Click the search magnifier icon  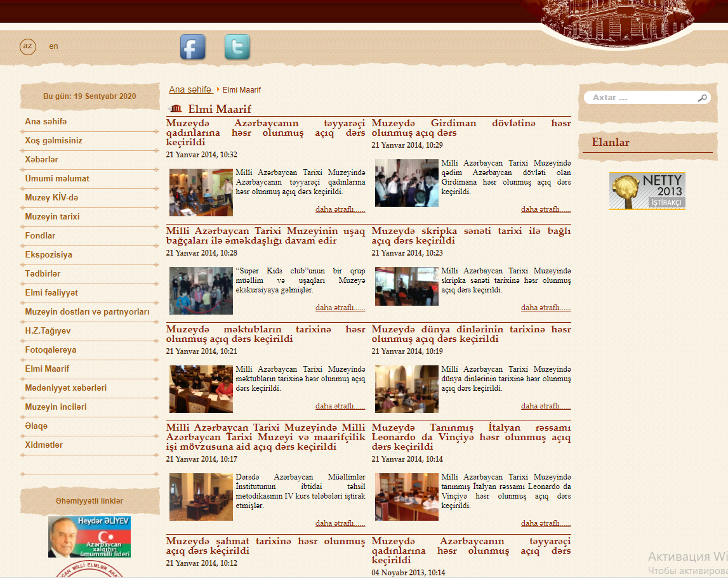pyautogui.click(x=702, y=98)
